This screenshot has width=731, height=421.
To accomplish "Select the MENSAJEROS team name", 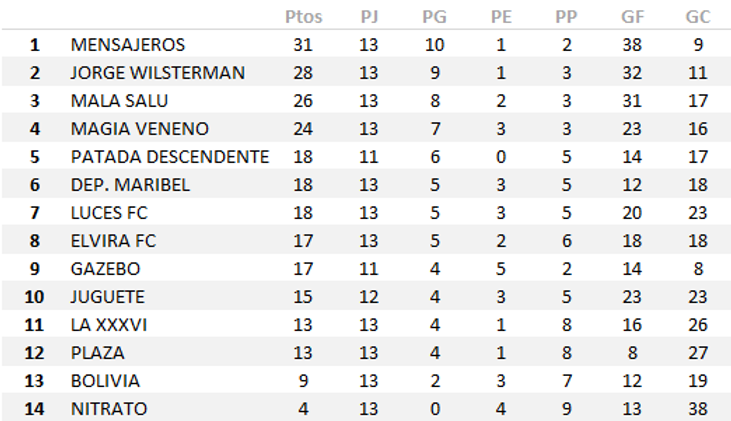I will click(x=129, y=45).
